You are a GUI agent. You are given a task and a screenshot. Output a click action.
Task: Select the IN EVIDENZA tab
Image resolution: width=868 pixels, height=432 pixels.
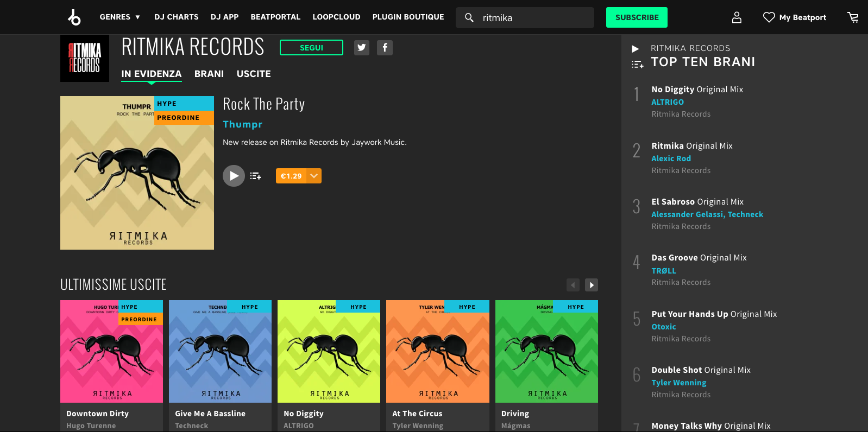coord(152,74)
